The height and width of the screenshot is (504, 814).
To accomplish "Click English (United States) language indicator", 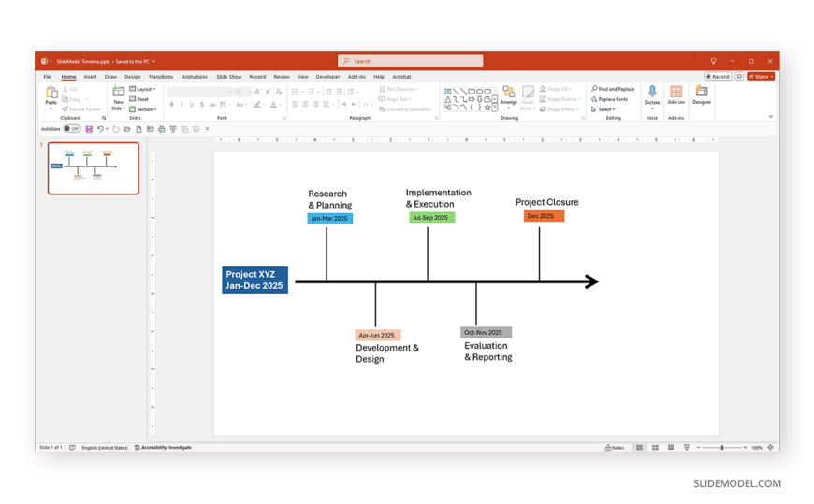I will click(x=105, y=447).
